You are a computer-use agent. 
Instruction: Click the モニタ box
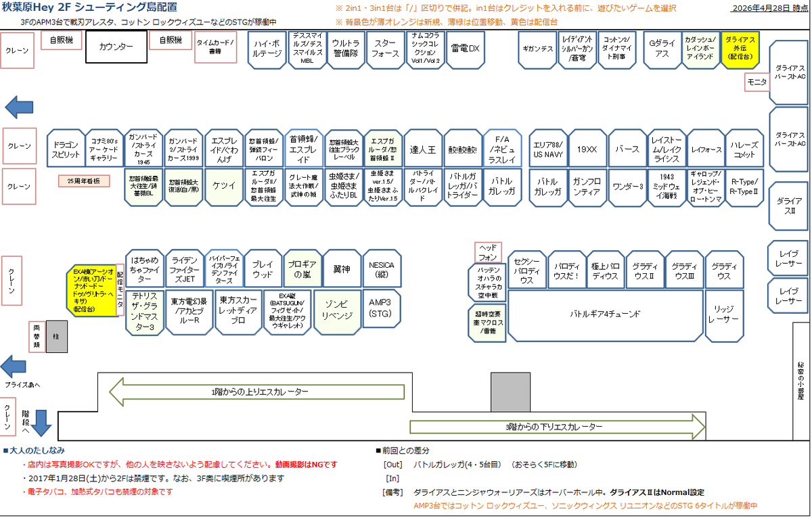click(757, 82)
